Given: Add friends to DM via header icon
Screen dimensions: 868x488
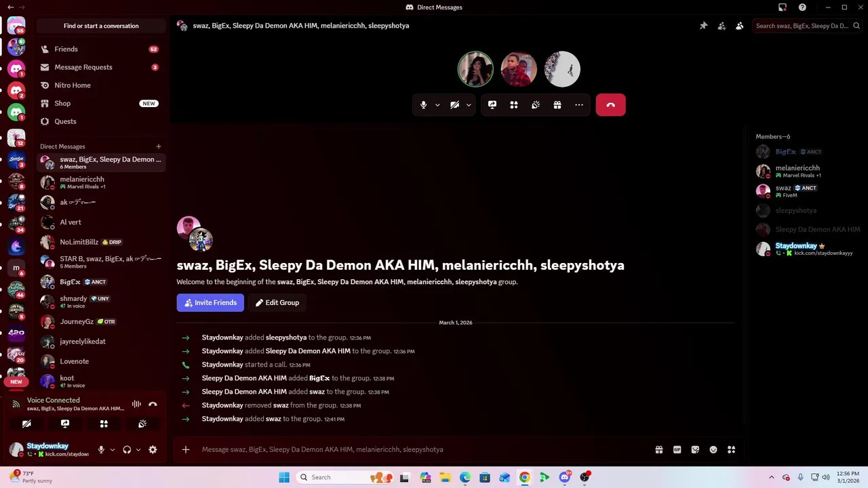Looking at the screenshot, I should click(x=722, y=26).
